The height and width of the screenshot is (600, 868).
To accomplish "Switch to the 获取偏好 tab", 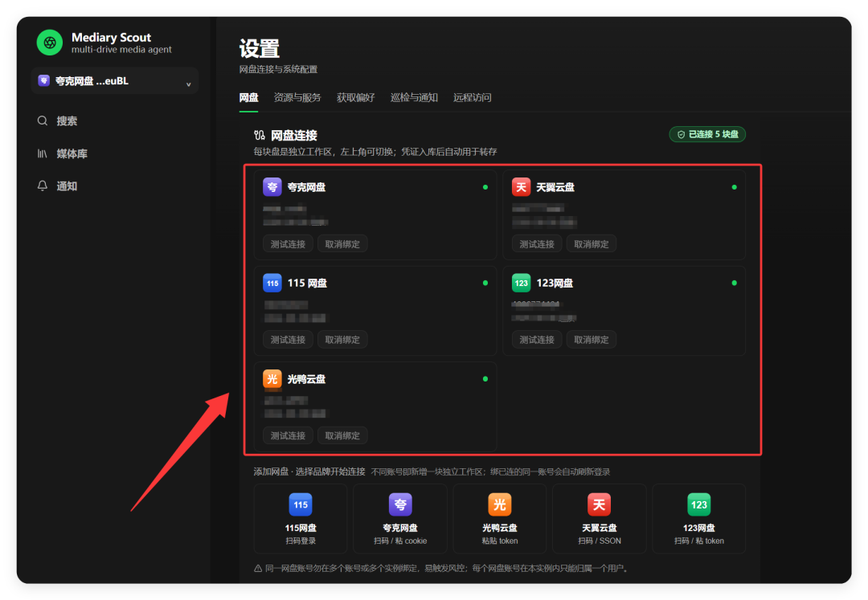I will coord(356,98).
